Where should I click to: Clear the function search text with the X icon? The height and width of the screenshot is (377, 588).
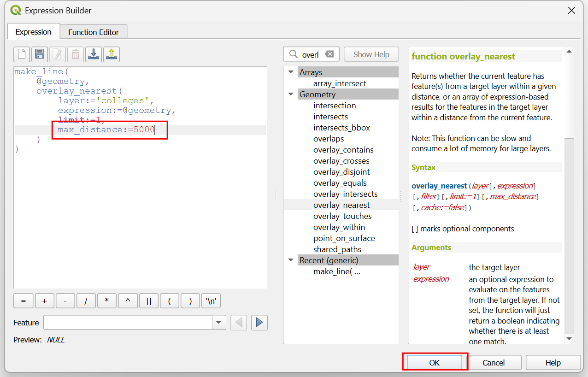pyautogui.click(x=329, y=54)
